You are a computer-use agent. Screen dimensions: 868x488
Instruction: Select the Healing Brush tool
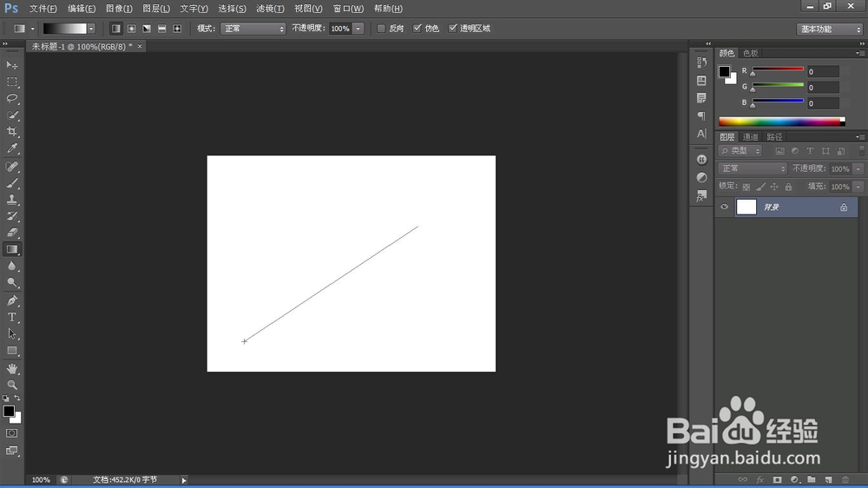(x=11, y=167)
